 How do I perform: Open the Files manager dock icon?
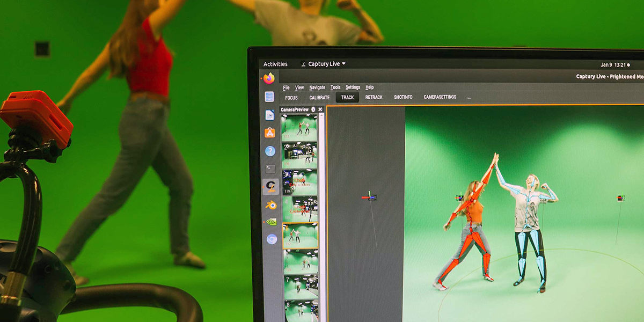pos(269,97)
